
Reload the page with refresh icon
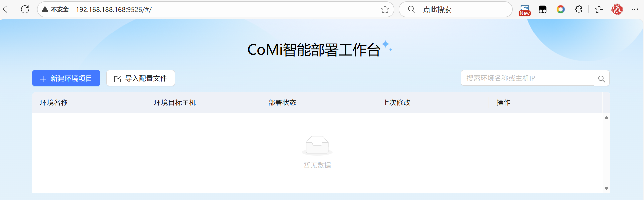coord(25,9)
